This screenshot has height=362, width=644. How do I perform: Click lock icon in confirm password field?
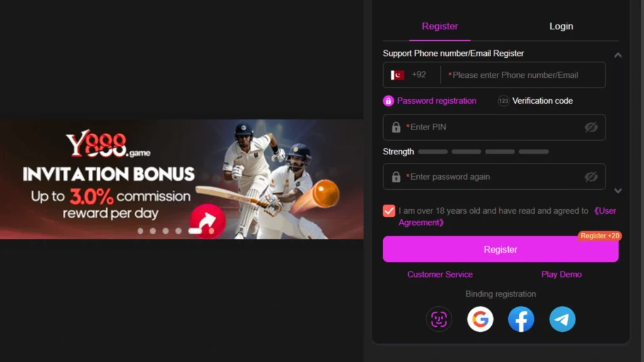point(396,177)
